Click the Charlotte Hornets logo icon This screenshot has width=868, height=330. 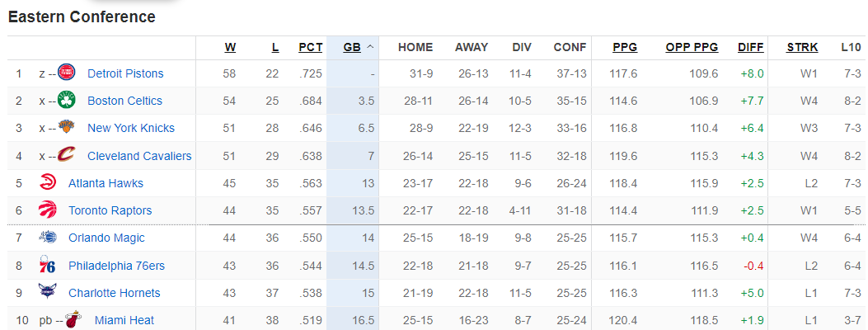(x=47, y=292)
